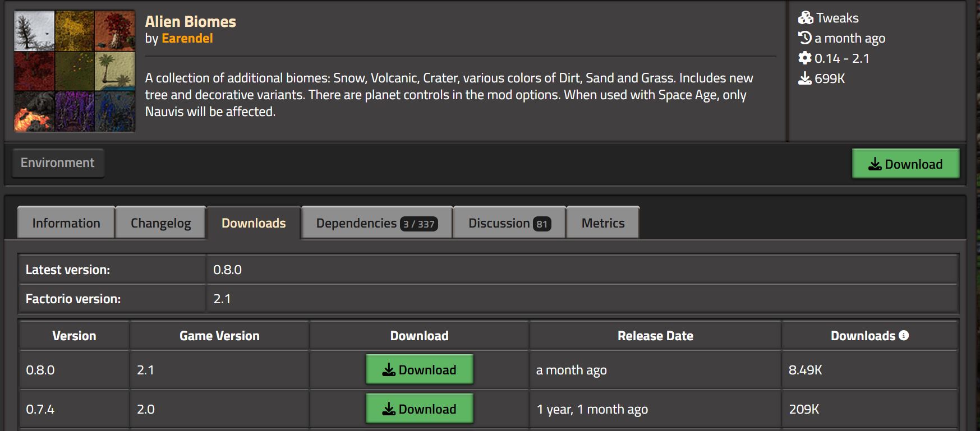Screen dimensions: 980x431
Task: Click the Factorio version gear icon
Action: [805, 58]
